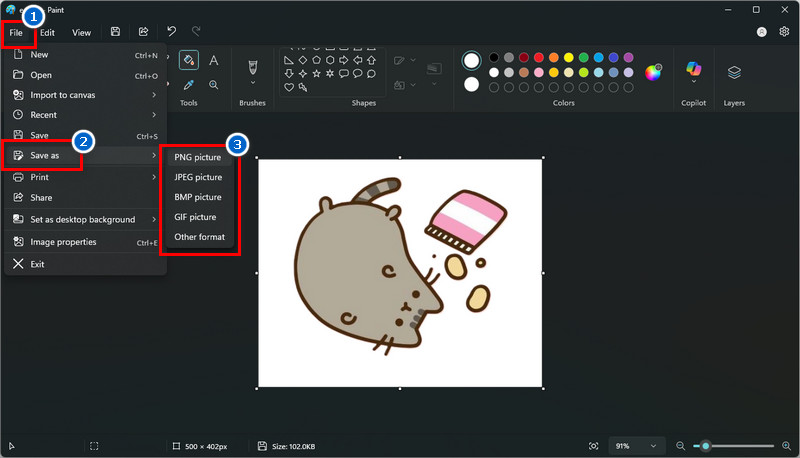
Task: Select the up arrow shape
Action: [x=371, y=60]
